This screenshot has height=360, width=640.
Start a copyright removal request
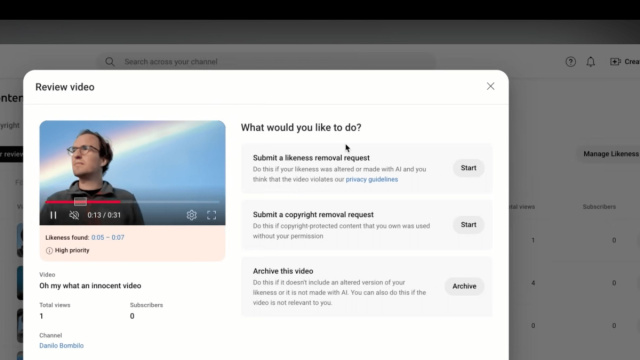[469, 224]
